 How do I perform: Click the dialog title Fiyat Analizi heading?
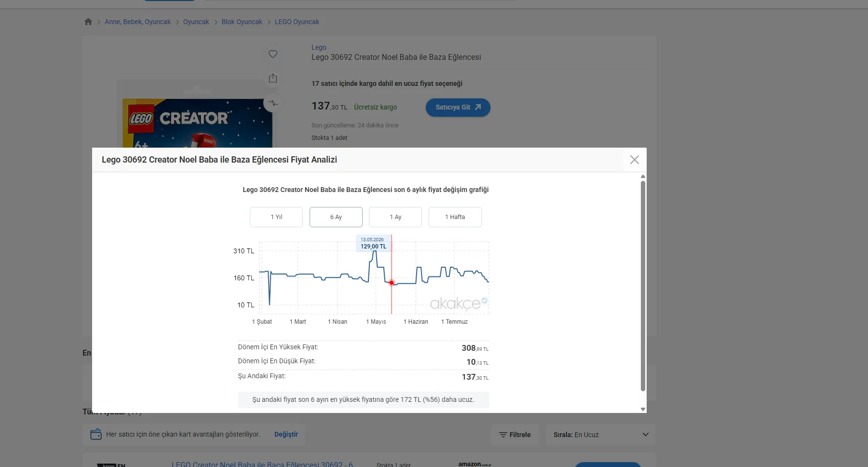[x=219, y=160]
